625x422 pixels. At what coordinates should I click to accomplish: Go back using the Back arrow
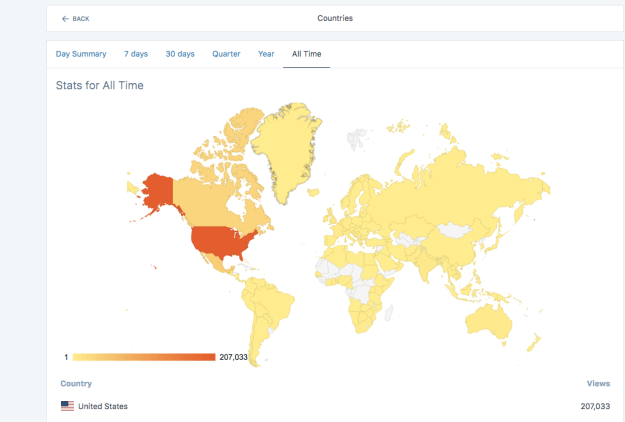[75, 18]
